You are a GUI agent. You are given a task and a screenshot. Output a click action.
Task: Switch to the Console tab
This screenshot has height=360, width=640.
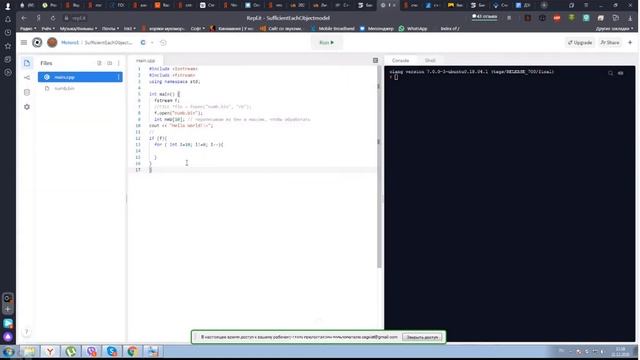click(x=400, y=60)
